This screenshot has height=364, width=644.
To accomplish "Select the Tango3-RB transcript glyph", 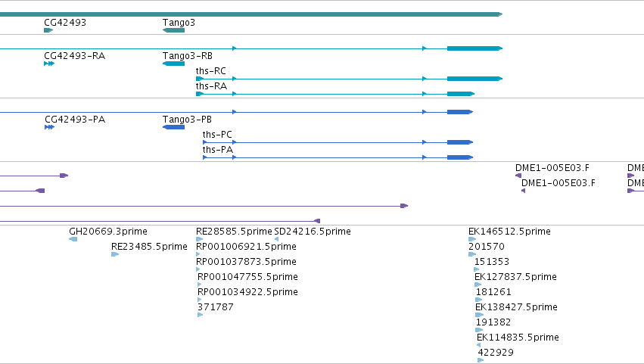I will (174, 64).
